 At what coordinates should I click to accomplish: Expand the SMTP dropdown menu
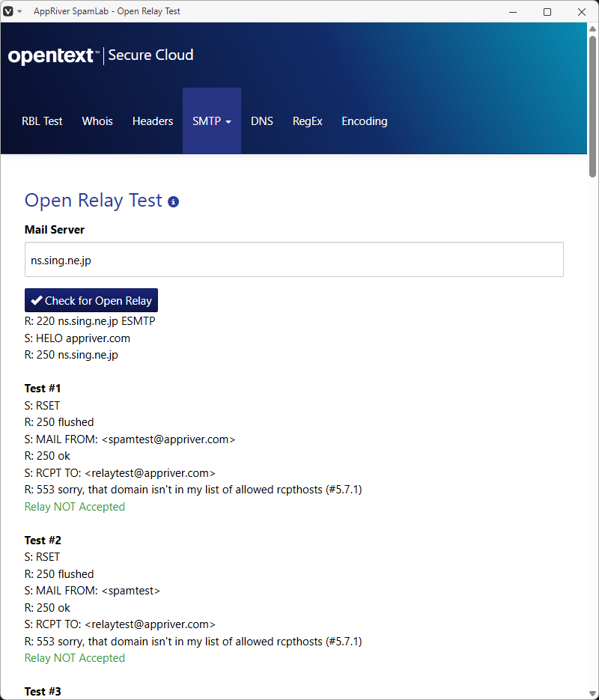[212, 121]
